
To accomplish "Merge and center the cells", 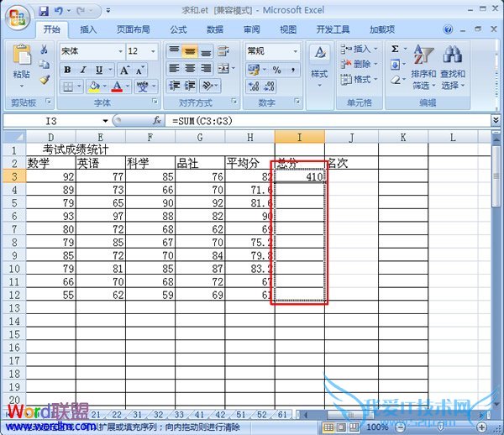I will (223, 68).
